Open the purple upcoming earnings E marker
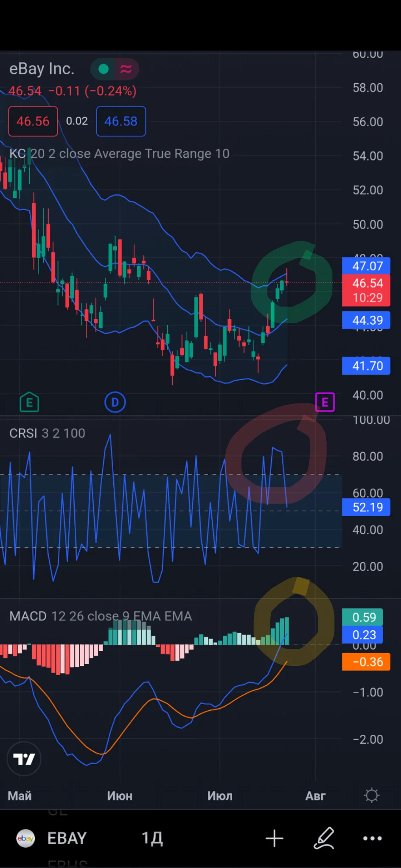 (x=325, y=402)
